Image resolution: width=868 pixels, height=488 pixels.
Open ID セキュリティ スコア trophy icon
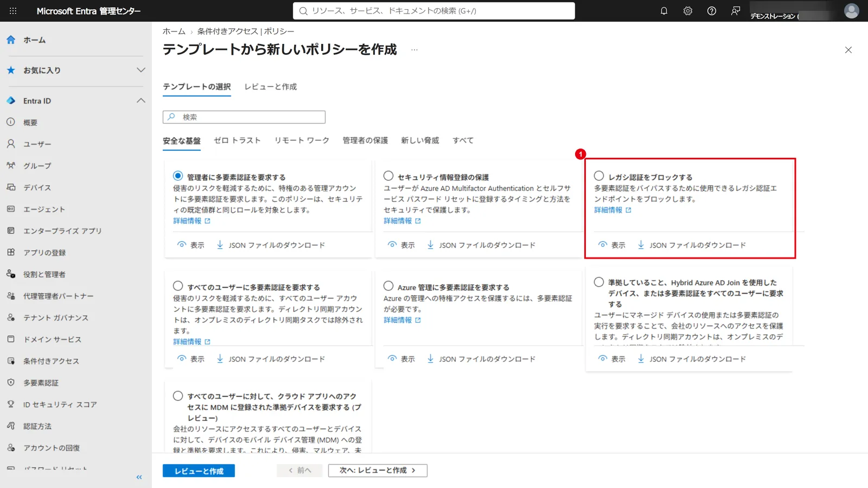click(11, 404)
